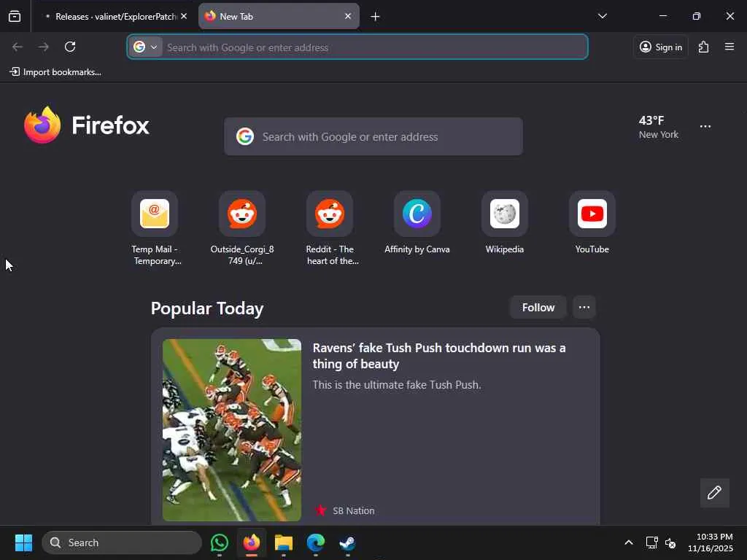Open the Ravens' fake Tush Push article headline
This screenshot has width=747, height=560.
438,356
